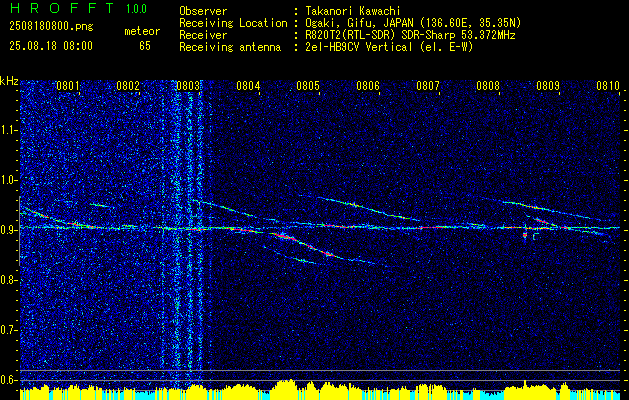
Task: Click the 0801 time marker
Action: click(67, 86)
